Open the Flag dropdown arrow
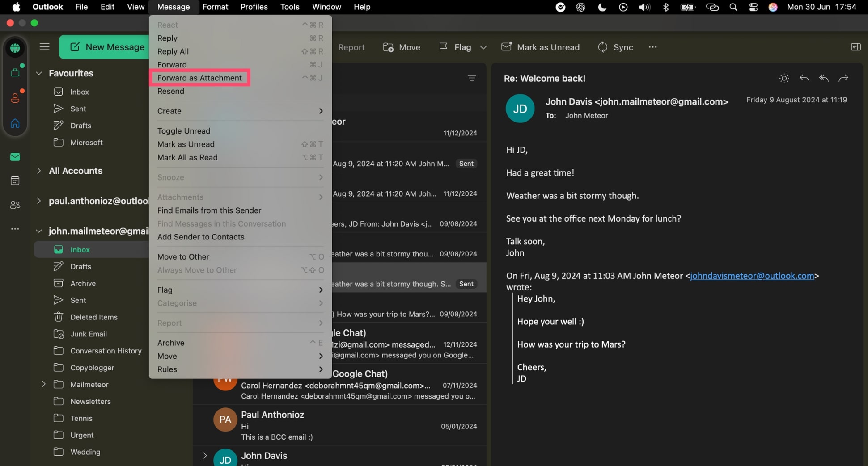Viewport: 868px width, 466px height. click(483, 47)
